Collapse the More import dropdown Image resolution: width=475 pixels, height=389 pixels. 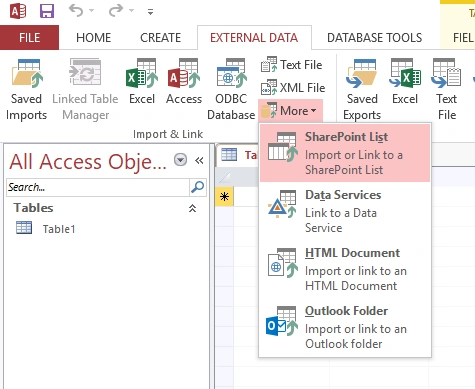[x=290, y=110]
